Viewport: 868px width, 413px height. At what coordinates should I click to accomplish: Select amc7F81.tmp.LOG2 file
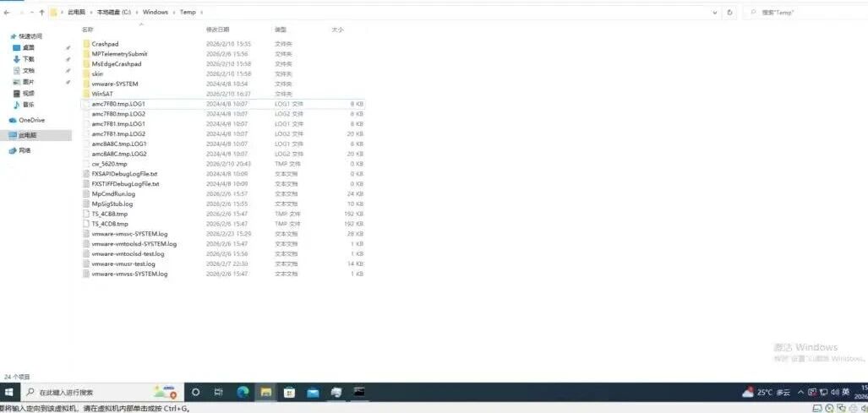(x=222, y=133)
